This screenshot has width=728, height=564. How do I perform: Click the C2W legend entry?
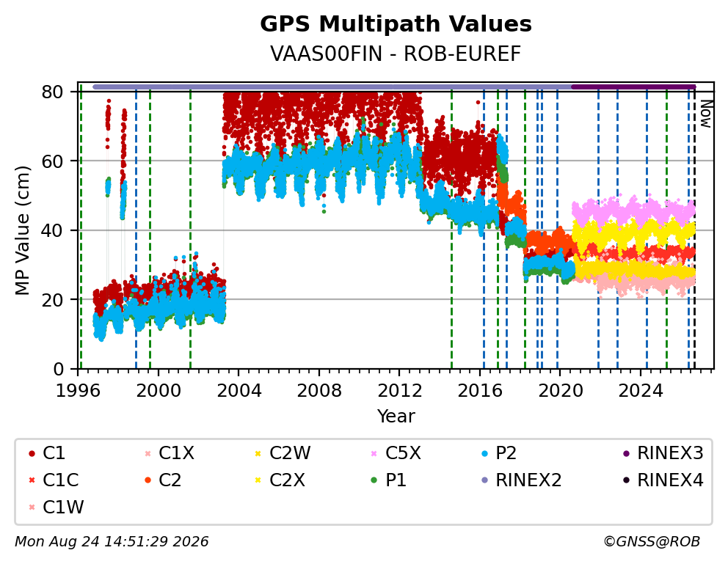point(283,453)
